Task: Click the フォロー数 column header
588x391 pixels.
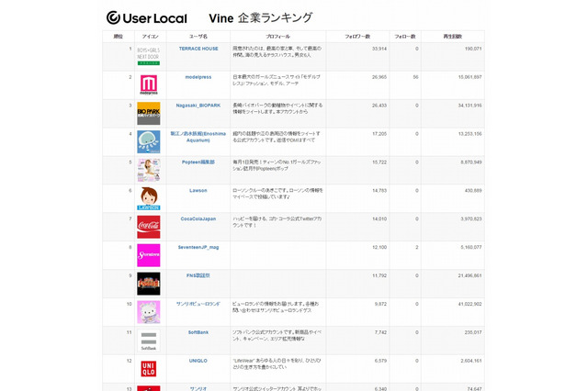Action: coord(405,37)
